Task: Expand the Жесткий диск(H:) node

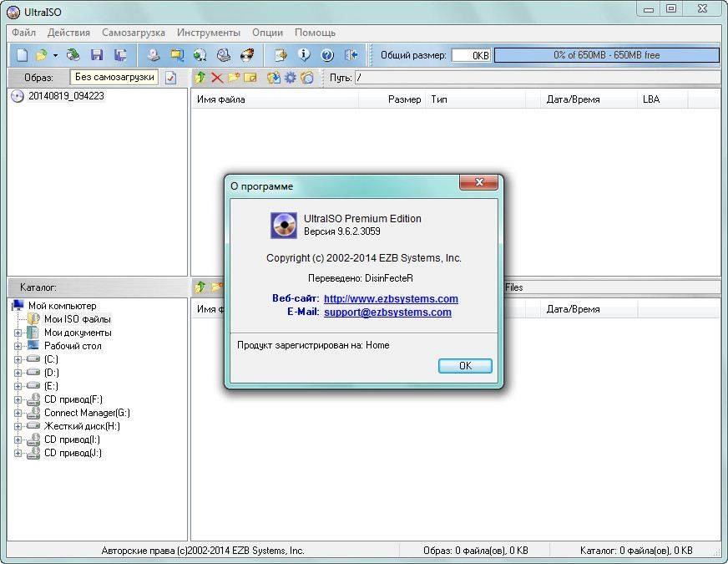Action: 18,426
